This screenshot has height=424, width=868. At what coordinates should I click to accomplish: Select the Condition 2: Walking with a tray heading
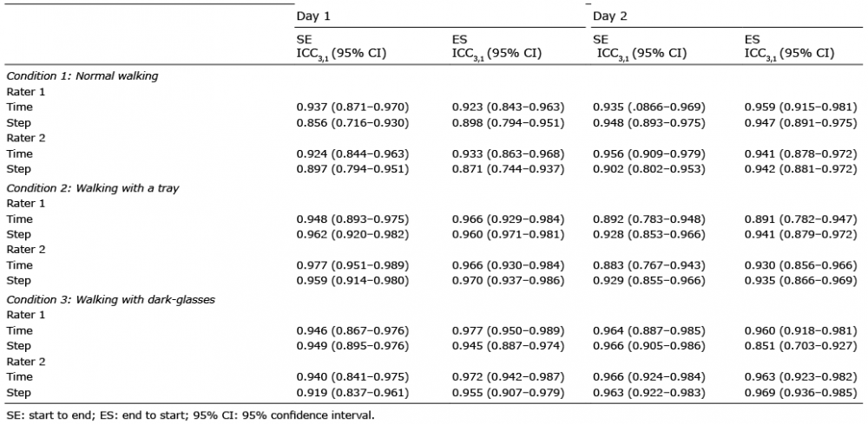[x=93, y=187]
